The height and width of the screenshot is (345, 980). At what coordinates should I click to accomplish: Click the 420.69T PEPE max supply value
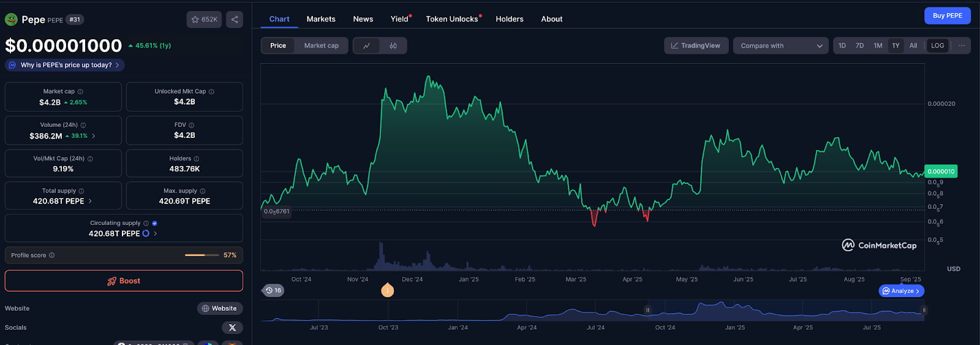click(x=184, y=201)
